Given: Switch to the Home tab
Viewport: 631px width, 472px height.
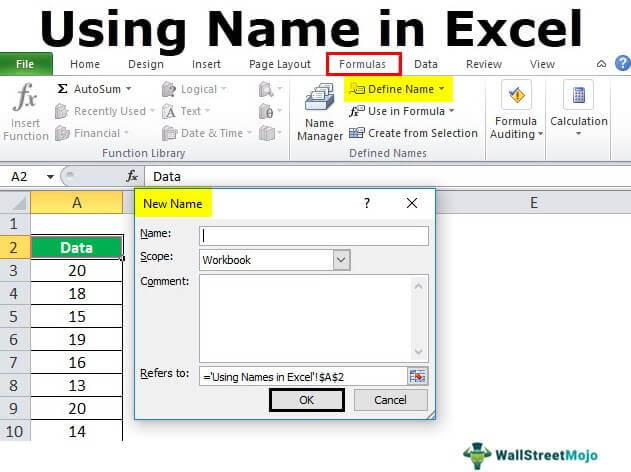Looking at the screenshot, I should click(x=85, y=64).
